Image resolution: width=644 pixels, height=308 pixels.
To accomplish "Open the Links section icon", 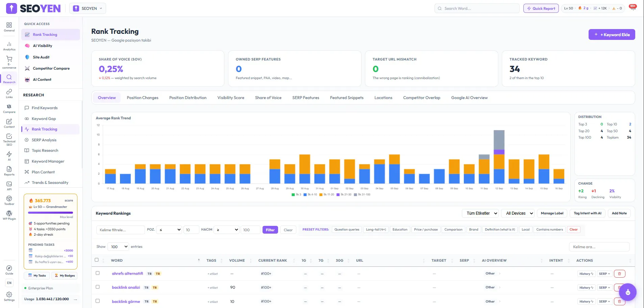I will 9,93.
